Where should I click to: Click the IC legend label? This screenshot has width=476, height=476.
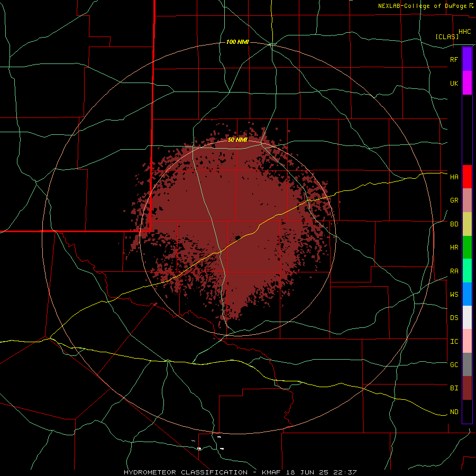(x=454, y=342)
